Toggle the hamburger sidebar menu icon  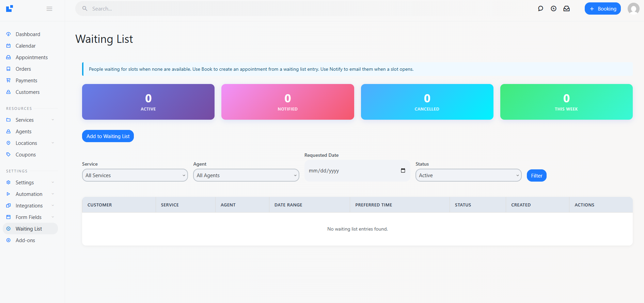(49, 9)
